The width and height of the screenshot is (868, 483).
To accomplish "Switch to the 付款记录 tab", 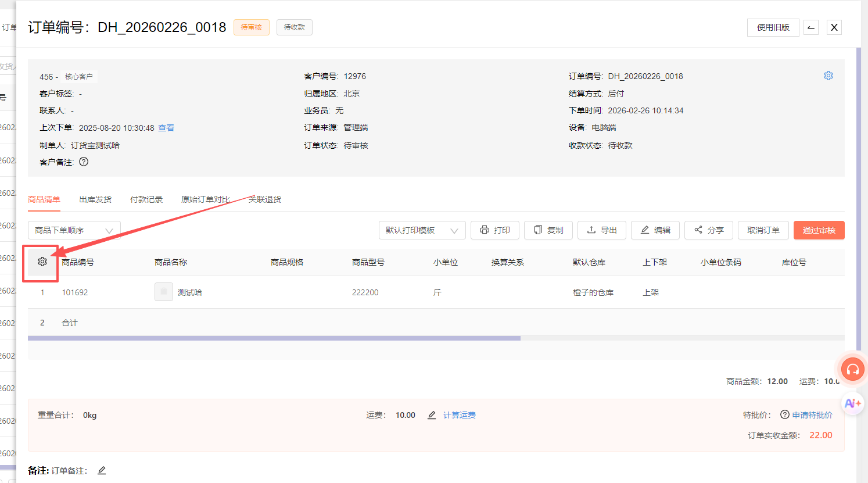I will [146, 199].
